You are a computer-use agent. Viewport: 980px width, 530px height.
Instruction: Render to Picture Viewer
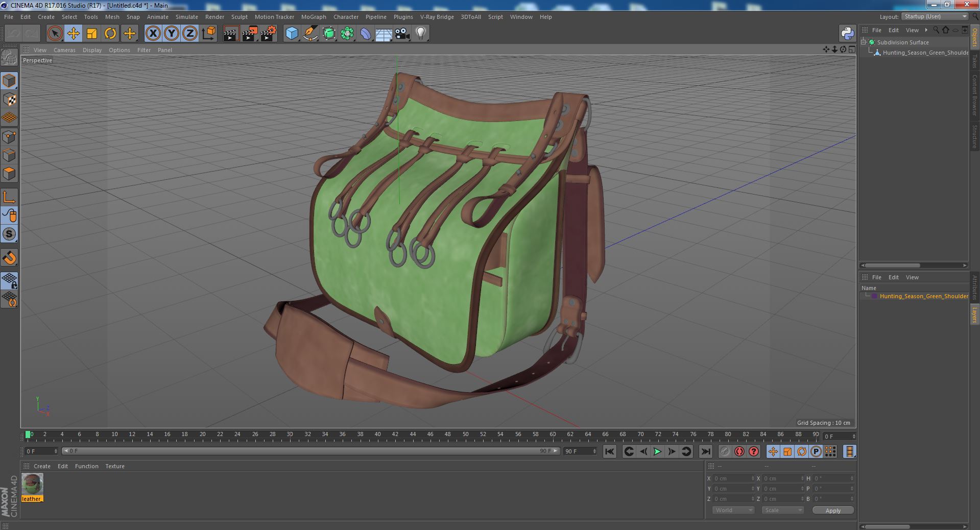pyautogui.click(x=250, y=34)
